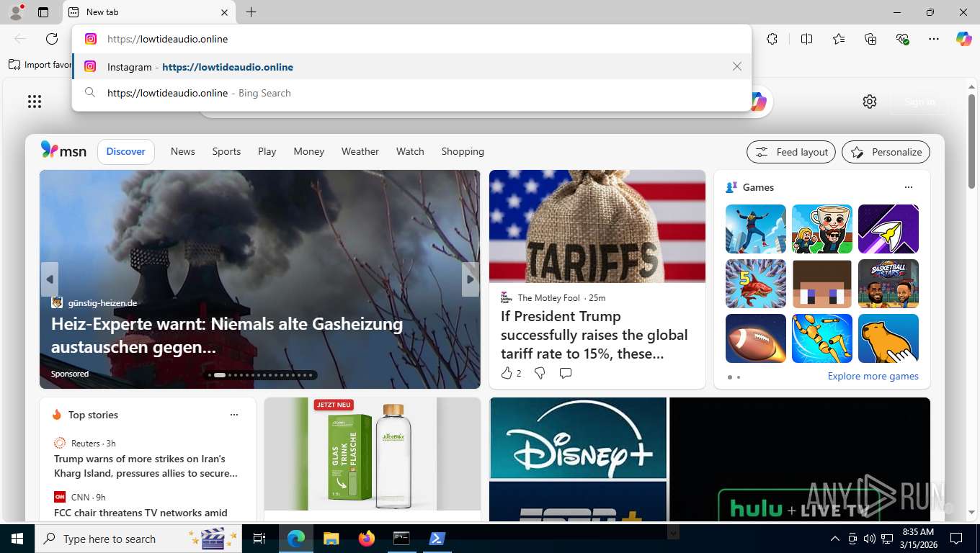Open the glass bottle ad image
Image resolution: width=980 pixels, height=553 pixels.
click(373, 454)
